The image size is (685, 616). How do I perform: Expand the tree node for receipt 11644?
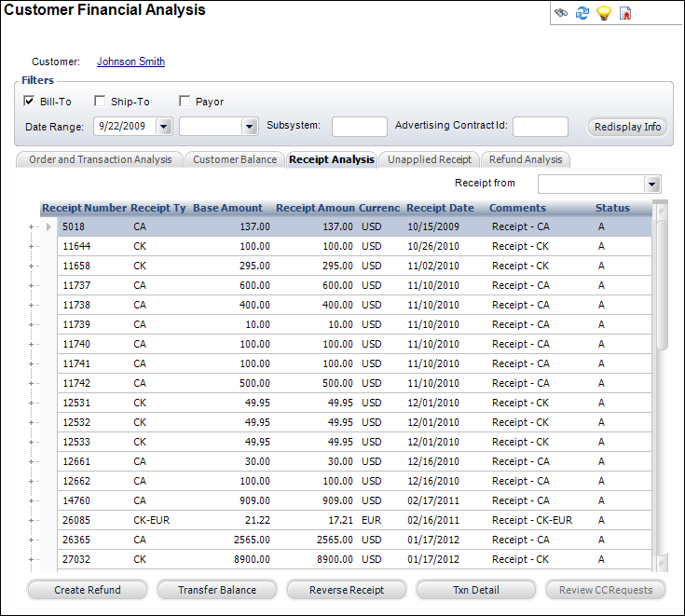coord(33,246)
